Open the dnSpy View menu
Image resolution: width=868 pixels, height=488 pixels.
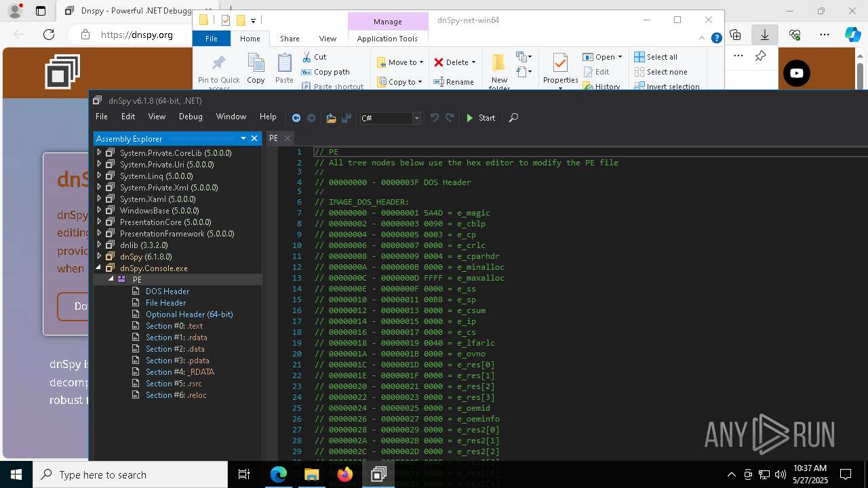157,117
